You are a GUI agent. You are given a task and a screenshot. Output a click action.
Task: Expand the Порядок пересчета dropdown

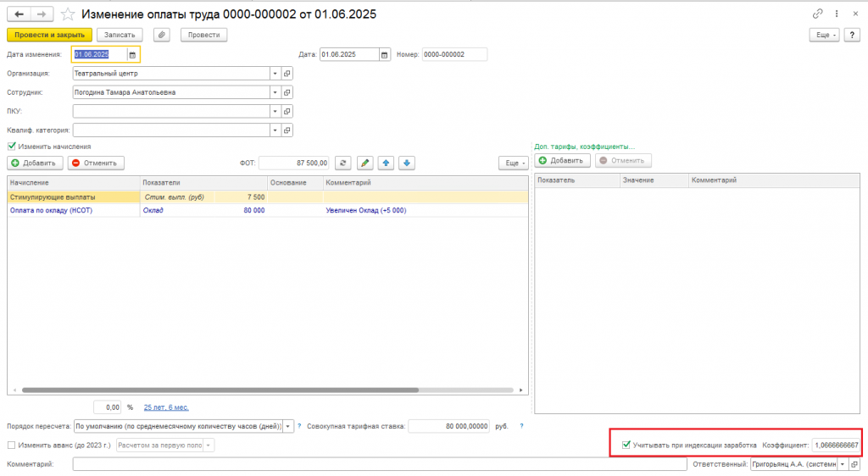[x=288, y=426]
